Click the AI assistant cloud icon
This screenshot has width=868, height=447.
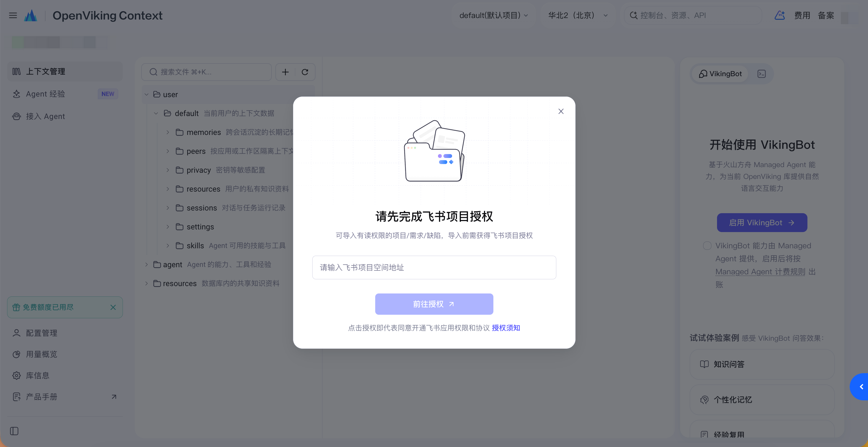[780, 15]
